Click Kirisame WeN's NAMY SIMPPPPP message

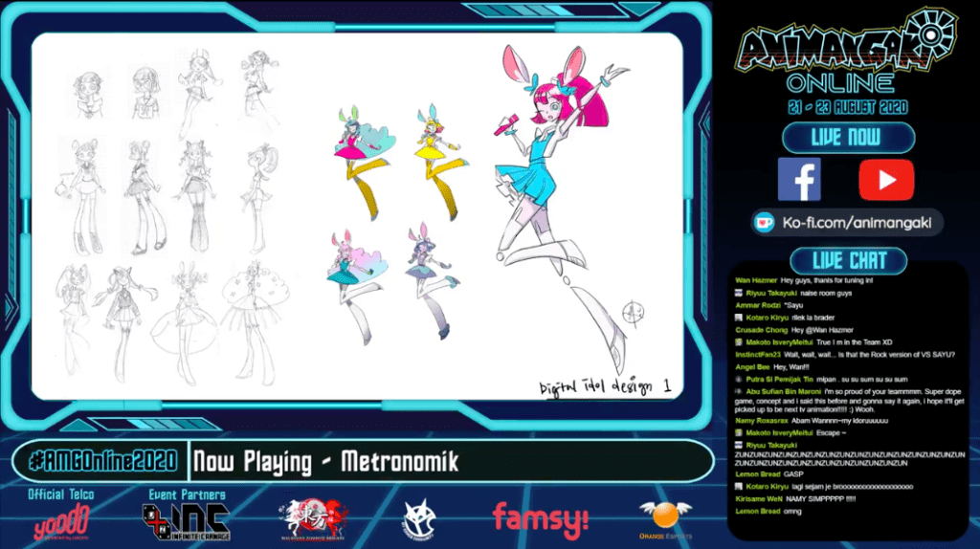[795, 499]
